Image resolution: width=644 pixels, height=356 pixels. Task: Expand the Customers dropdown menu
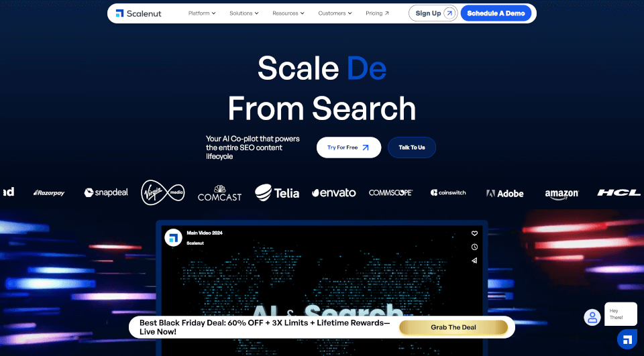[335, 13]
